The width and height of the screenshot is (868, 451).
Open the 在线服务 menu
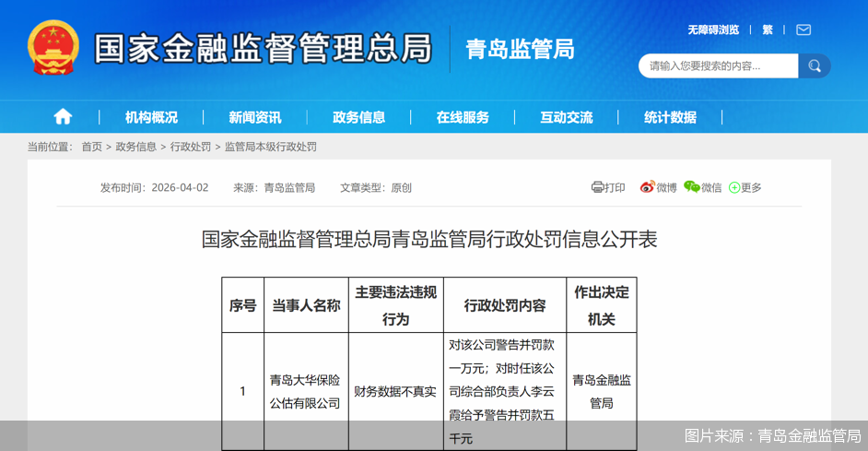(463, 117)
